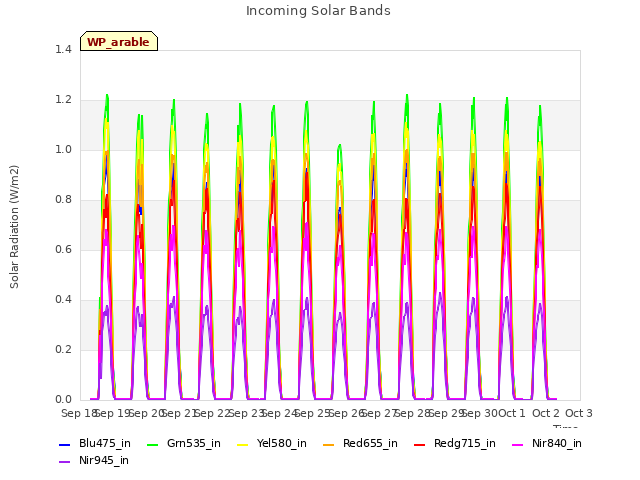Click the blue Blu475_in legend swatch
640x480 pixels.
(65, 444)
